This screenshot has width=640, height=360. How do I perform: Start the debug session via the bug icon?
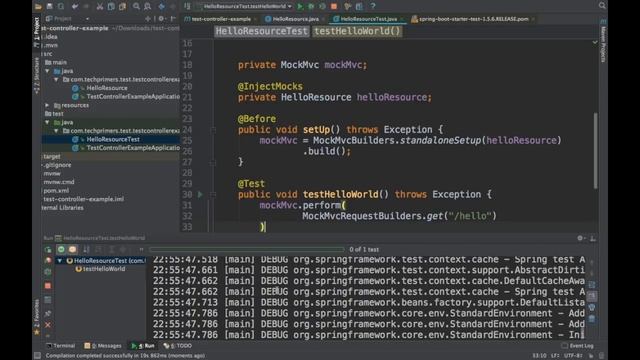(311, 6)
